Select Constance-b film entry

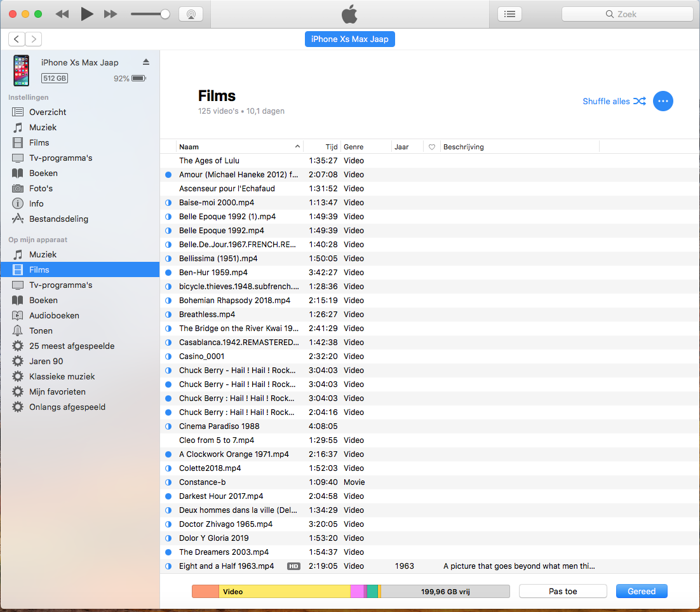430,482
